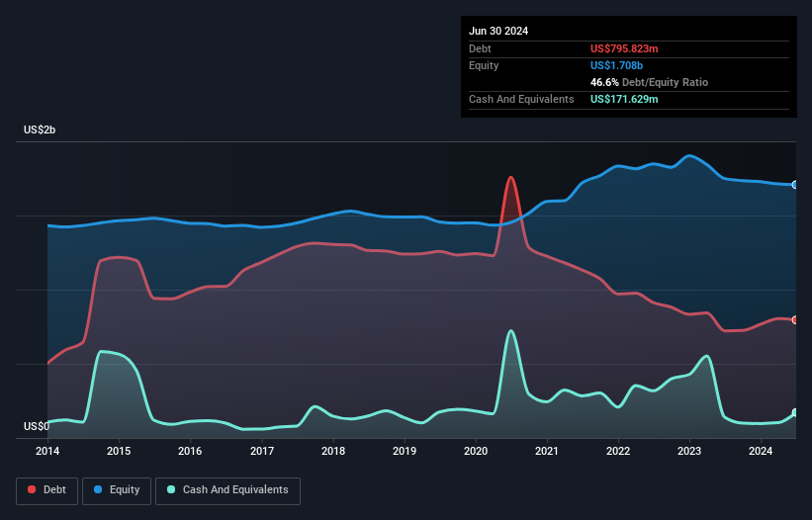
Task: Select the blue Equity endpoint marker on chart
Action: [795, 185]
